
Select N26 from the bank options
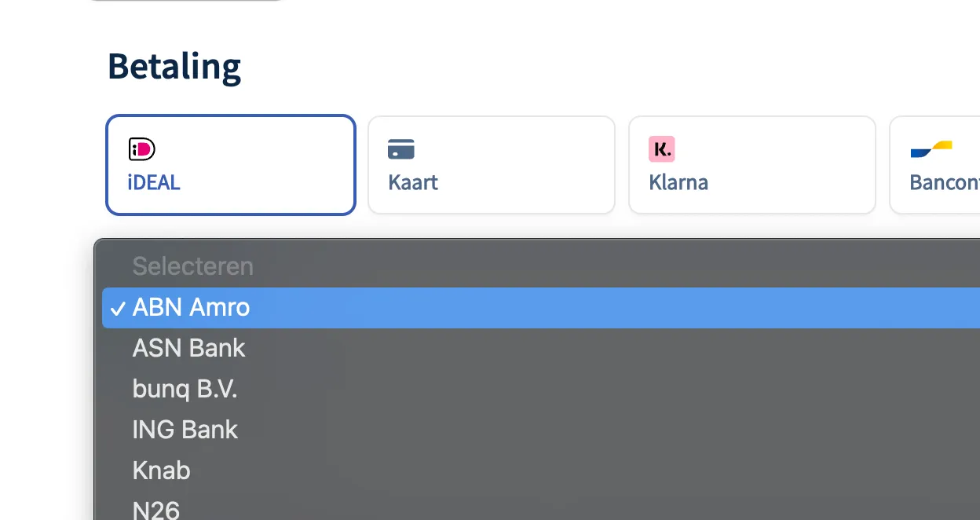coord(155,509)
